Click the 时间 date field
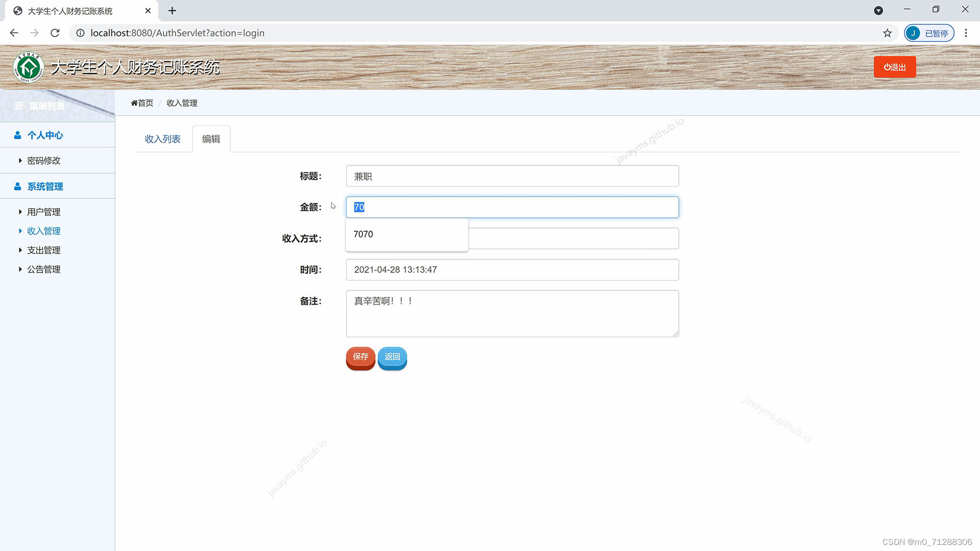Viewport: 980px width, 551px height. tap(512, 269)
